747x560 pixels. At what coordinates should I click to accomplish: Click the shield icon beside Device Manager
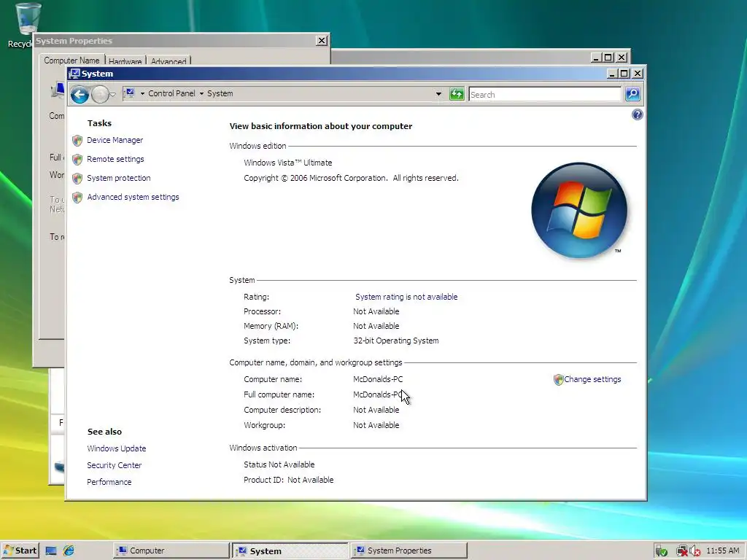pyautogui.click(x=77, y=141)
